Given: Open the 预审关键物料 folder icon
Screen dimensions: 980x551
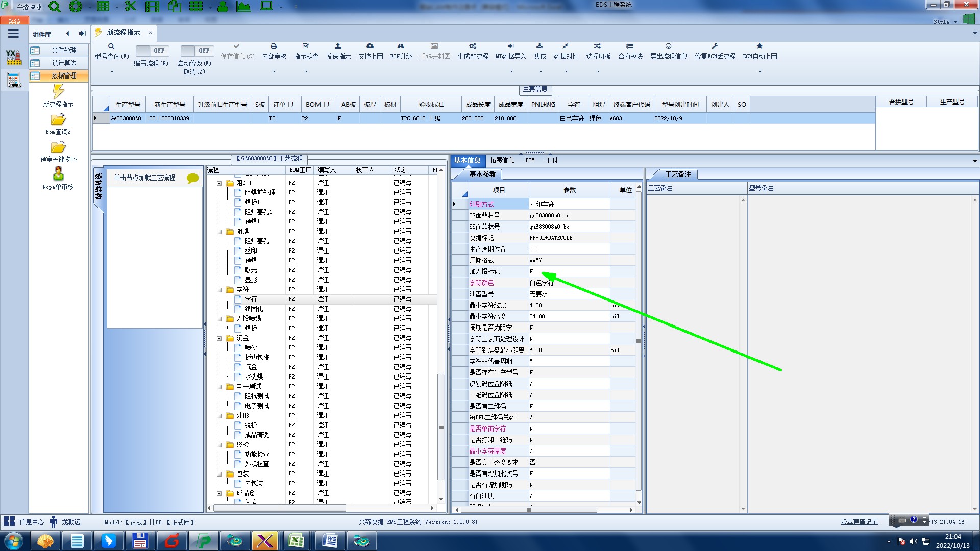Looking at the screenshot, I should pos(58,147).
